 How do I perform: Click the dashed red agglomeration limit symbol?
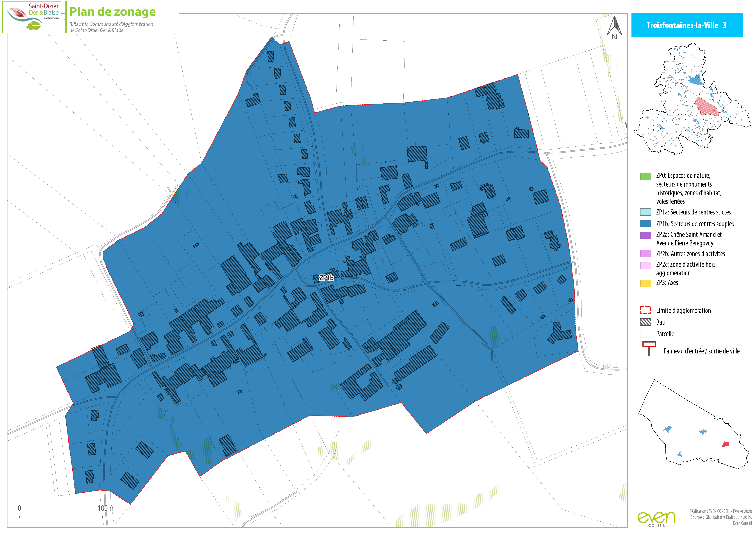tap(645, 310)
